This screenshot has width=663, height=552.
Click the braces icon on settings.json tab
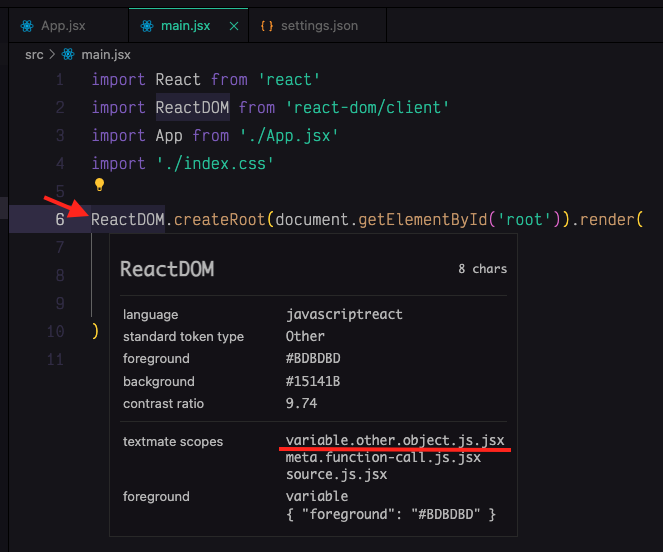click(267, 24)
